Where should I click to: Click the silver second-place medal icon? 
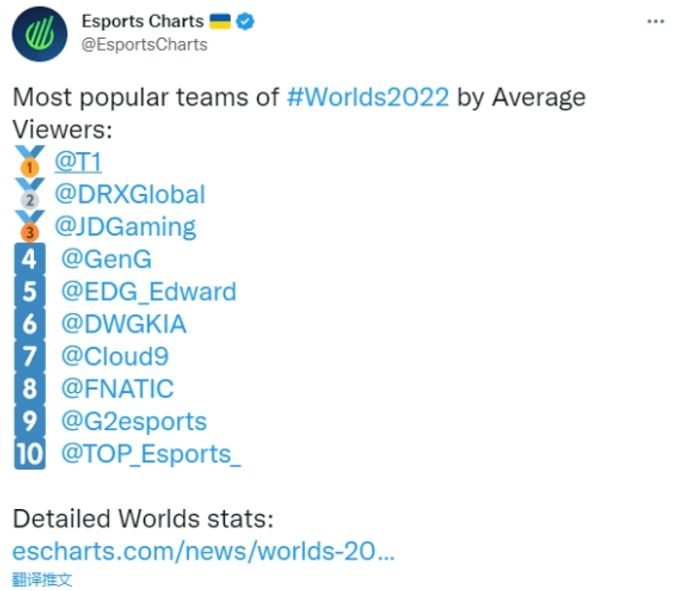click(30, 194)
